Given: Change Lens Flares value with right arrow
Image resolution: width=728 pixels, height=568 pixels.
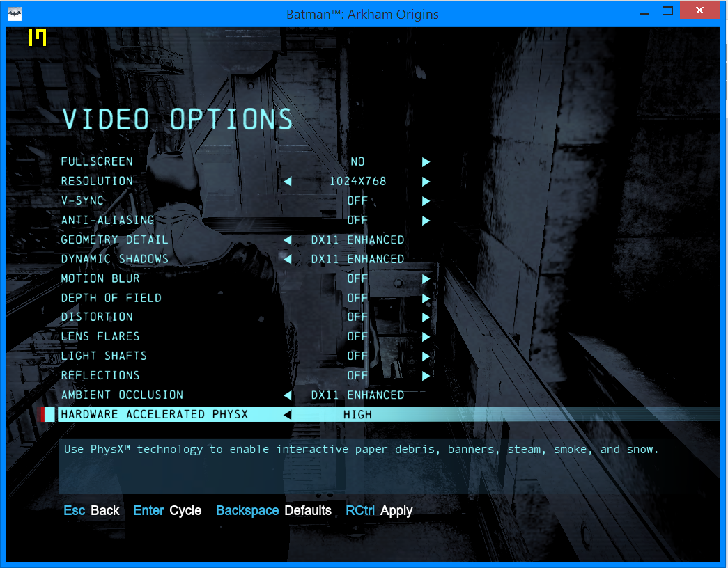Looking at the screenshot, I should 426,337.
